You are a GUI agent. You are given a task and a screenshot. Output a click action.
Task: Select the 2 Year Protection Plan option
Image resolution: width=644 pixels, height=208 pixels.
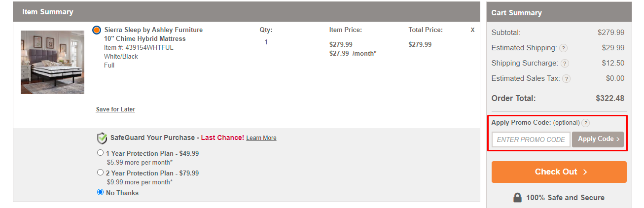[101, 173]
